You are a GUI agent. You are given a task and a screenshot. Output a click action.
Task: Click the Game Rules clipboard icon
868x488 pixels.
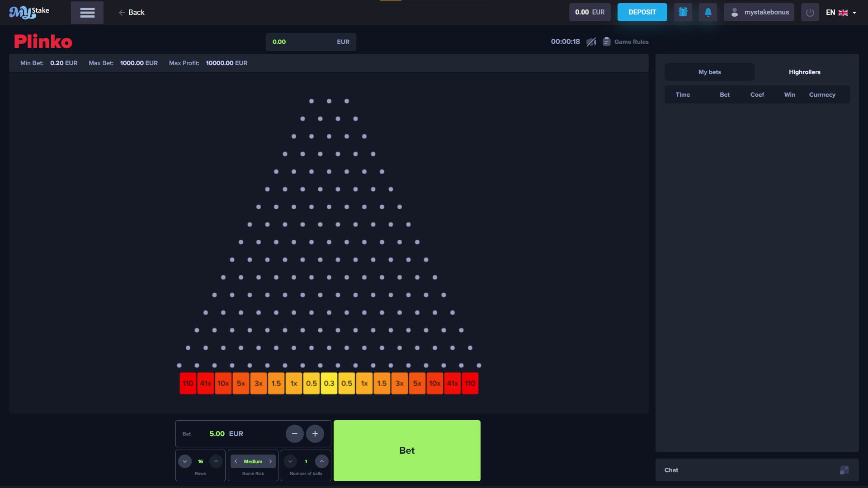pos(607,42)
